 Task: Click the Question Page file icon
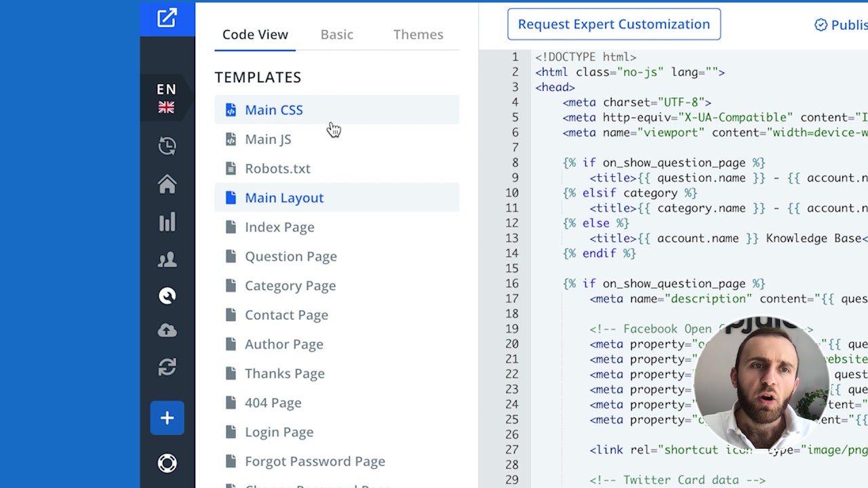pyautogui.click(x=231, y=256)
